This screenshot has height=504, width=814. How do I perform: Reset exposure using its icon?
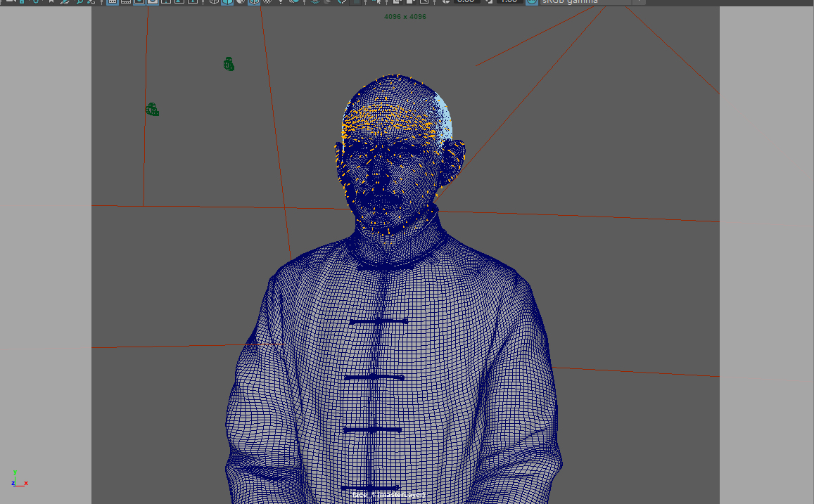[x=445, y=1]
